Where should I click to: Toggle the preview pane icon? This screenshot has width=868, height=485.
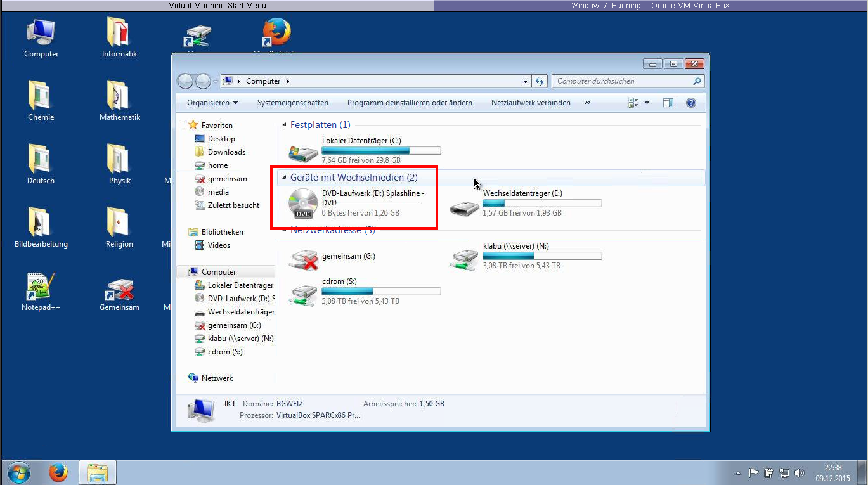click(668, 103)
